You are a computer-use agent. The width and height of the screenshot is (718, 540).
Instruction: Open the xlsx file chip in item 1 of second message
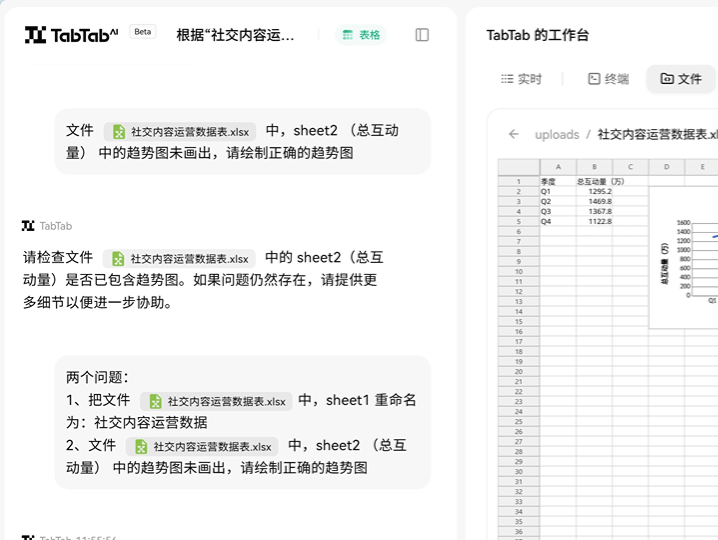[216, 401]
